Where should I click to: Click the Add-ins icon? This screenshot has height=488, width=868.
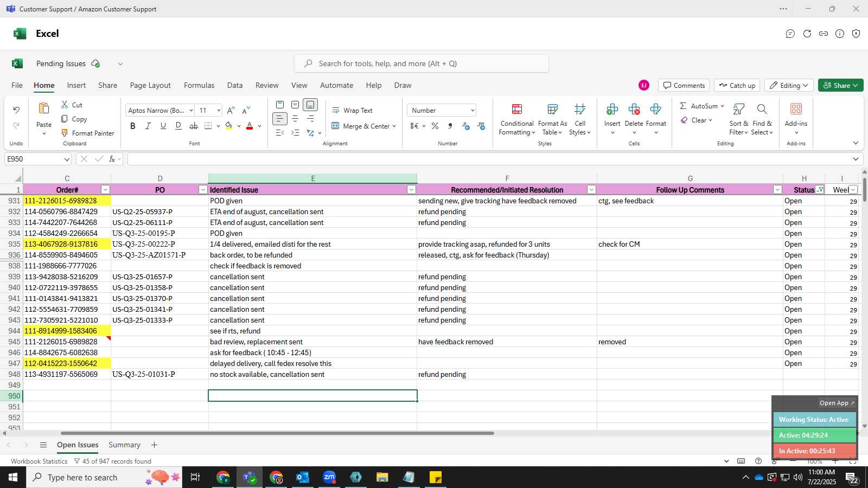(796, 109)
